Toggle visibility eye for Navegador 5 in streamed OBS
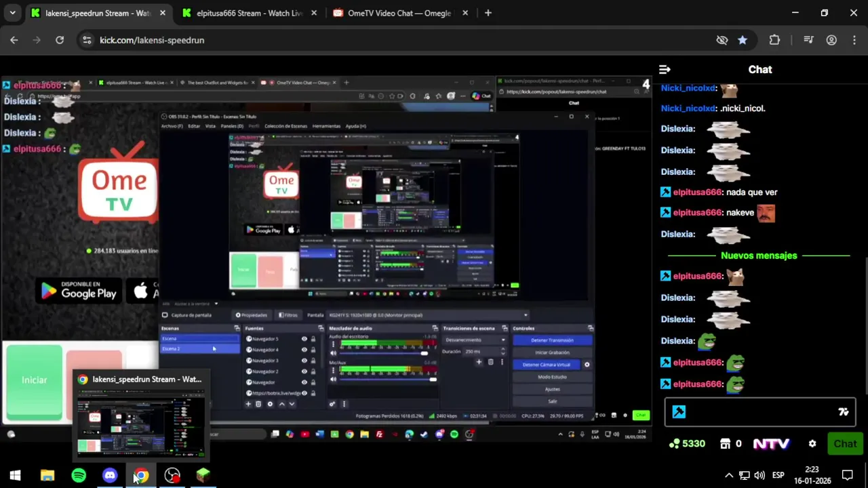The height and width of the screenshot is (488, 868). tap(304, 339)
